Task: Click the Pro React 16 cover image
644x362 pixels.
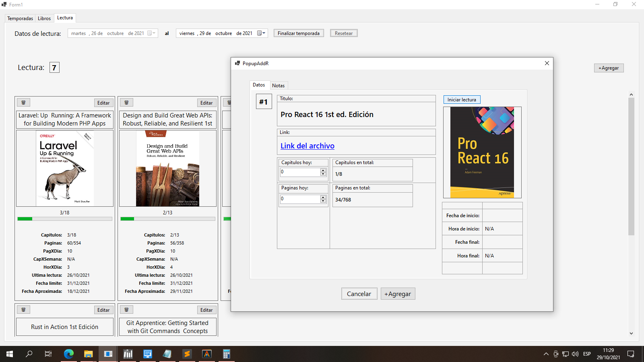Action: [x=482, y=152]
